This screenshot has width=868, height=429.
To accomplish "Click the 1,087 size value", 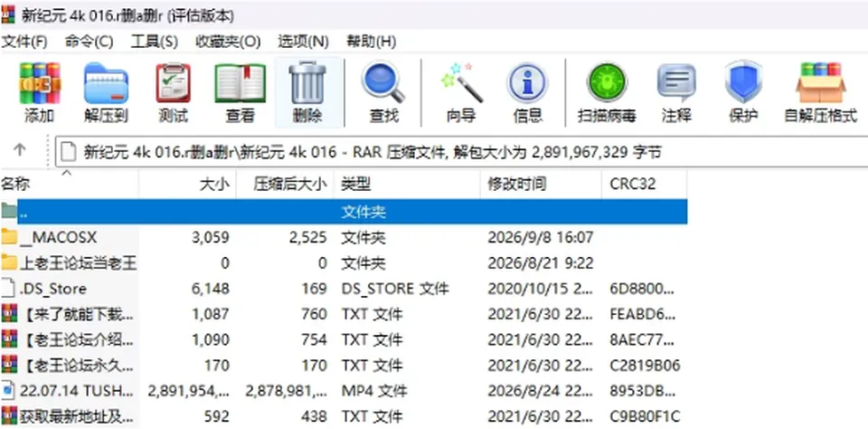I will click(211, 314).
